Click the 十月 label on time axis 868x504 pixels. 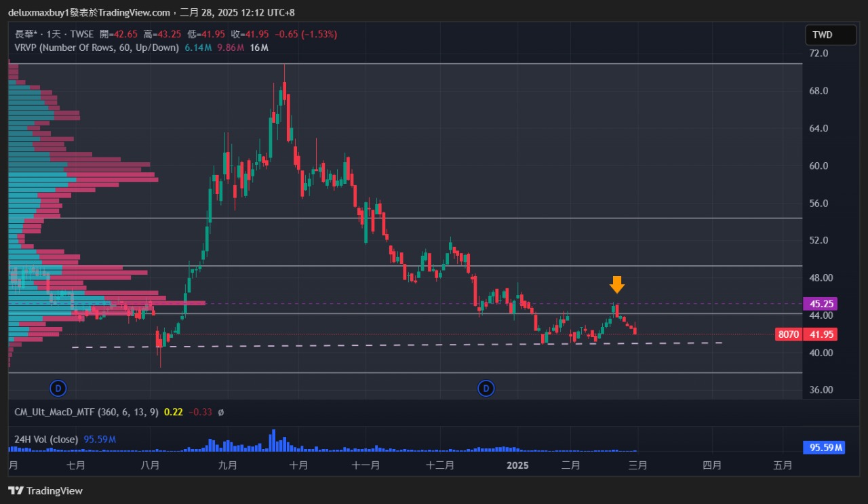click(298, 465)
